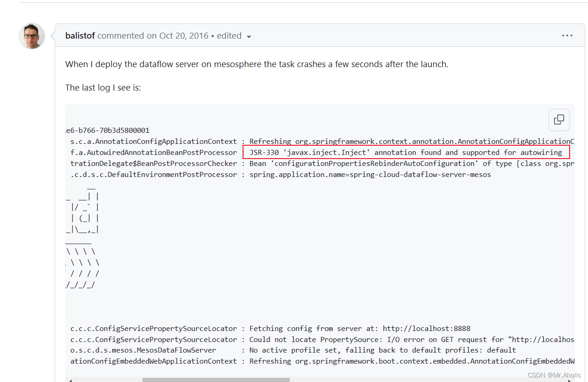Click the 'commented on' timestamp text
Image resolution: width=588 pixels, height=382 pixels.
tap(152, 35)
